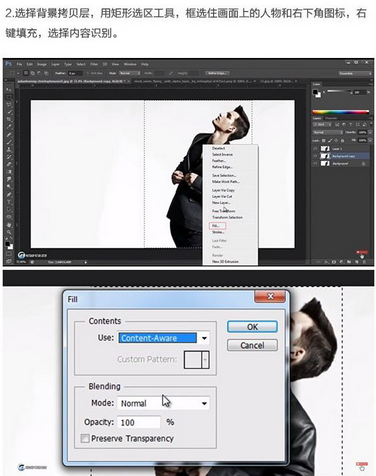
Task: Toggle the Anti-alias checkbox in options bar
Action: tap(88, 73)
